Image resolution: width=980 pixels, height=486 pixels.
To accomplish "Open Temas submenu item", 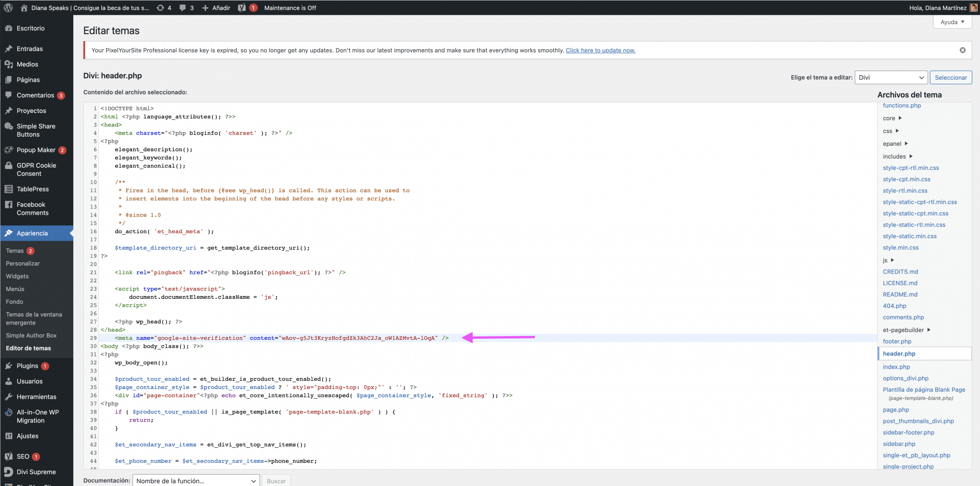I will pos(15,251).
